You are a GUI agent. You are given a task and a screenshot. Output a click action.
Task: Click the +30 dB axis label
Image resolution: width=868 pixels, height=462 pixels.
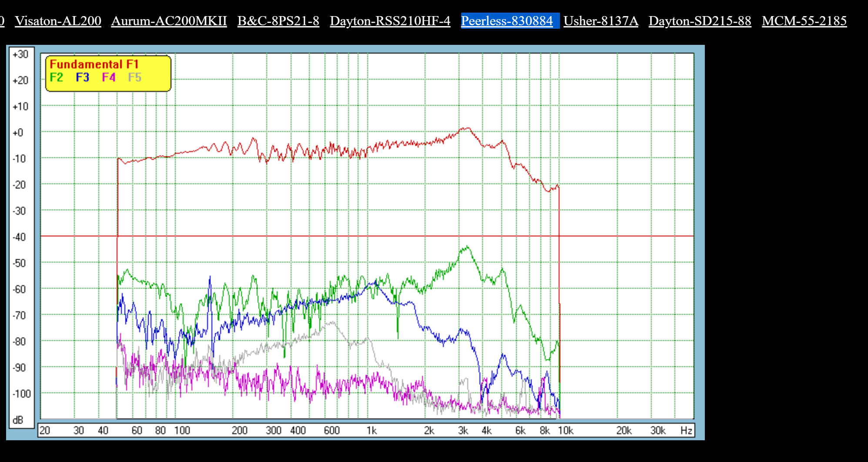[x=20, y=54]
